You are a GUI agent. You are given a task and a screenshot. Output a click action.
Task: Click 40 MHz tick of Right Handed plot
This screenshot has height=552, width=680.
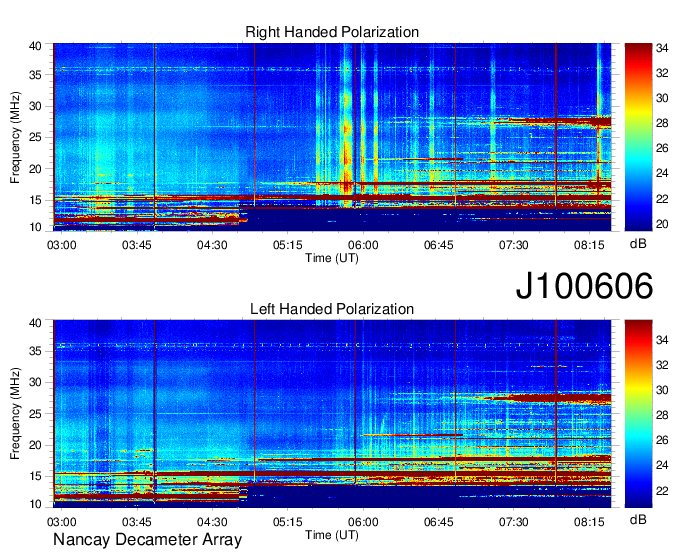pos(35,46)
